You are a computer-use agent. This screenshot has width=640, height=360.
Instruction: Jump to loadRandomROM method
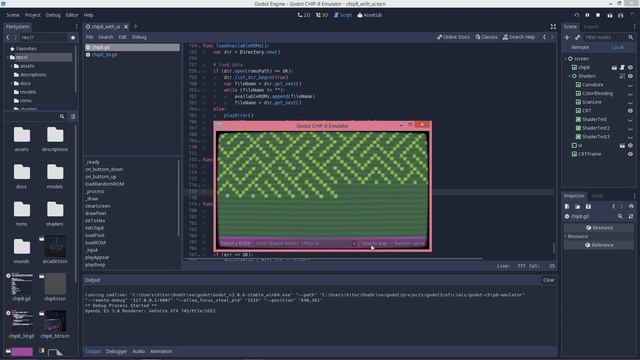104,184
